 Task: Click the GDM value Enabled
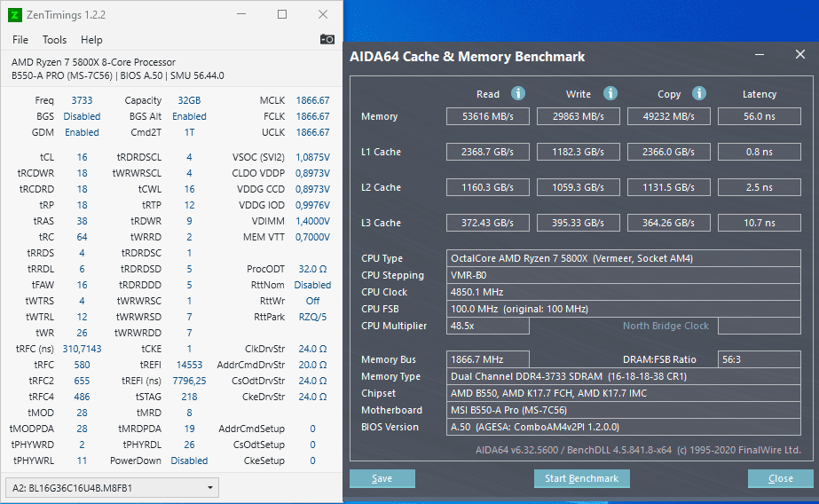(x=82, y=132)
